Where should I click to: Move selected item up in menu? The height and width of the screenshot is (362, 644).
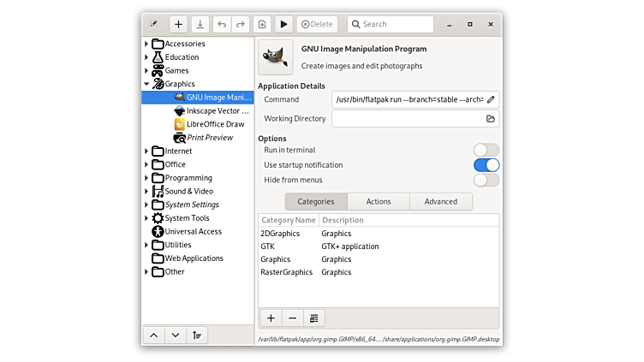tap(153, 335)
